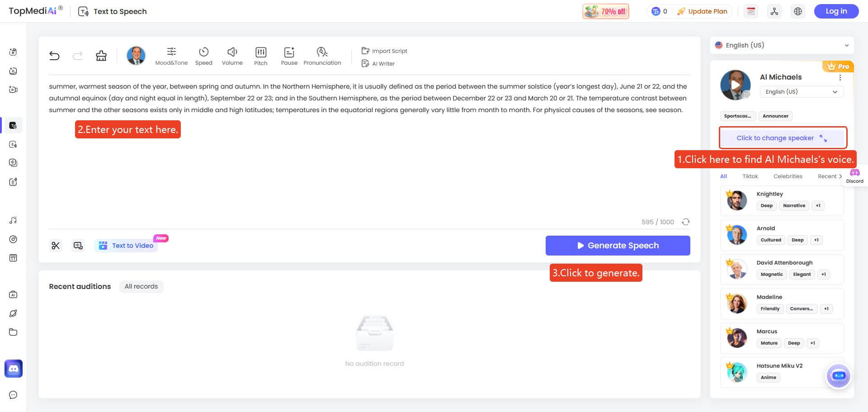The width and height of the screenshot is (868, 412).
Task: Click the piano keys icon in sidebar
Action: (x=13, y=258)
